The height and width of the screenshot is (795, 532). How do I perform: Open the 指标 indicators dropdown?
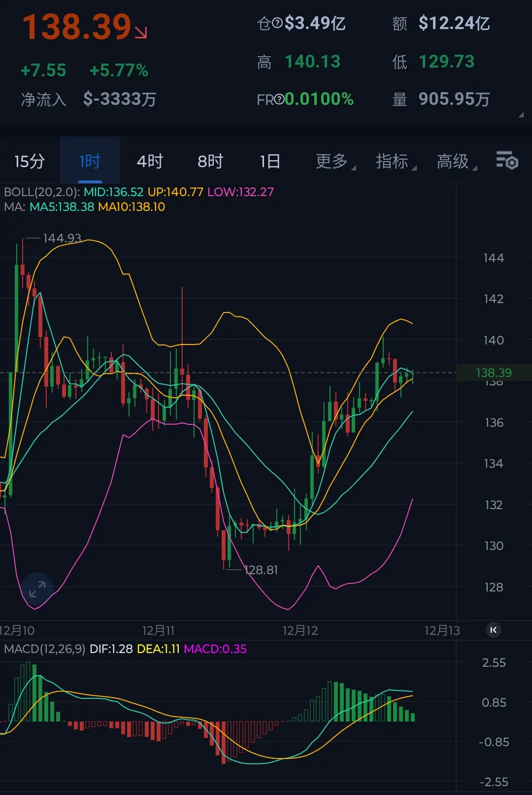396,161
